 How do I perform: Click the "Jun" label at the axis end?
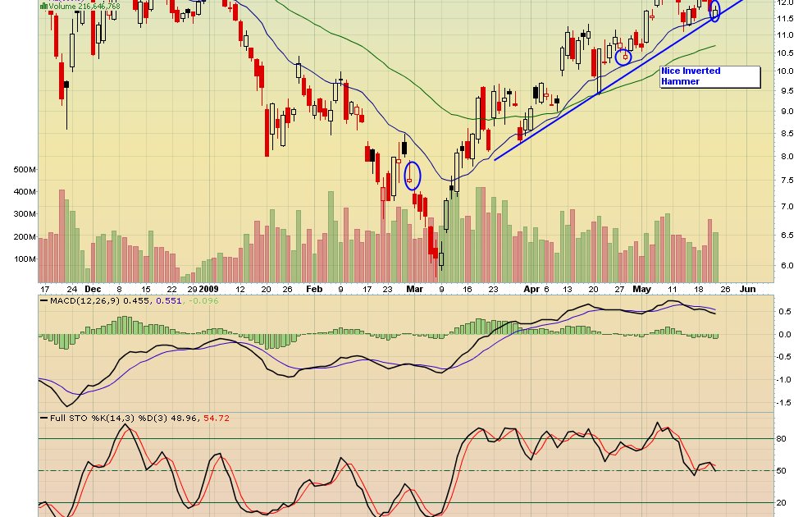click(747, 289)
